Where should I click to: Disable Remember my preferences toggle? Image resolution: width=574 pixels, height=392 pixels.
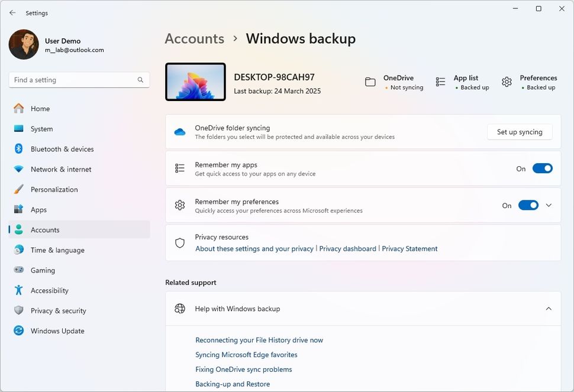point(528,205)
